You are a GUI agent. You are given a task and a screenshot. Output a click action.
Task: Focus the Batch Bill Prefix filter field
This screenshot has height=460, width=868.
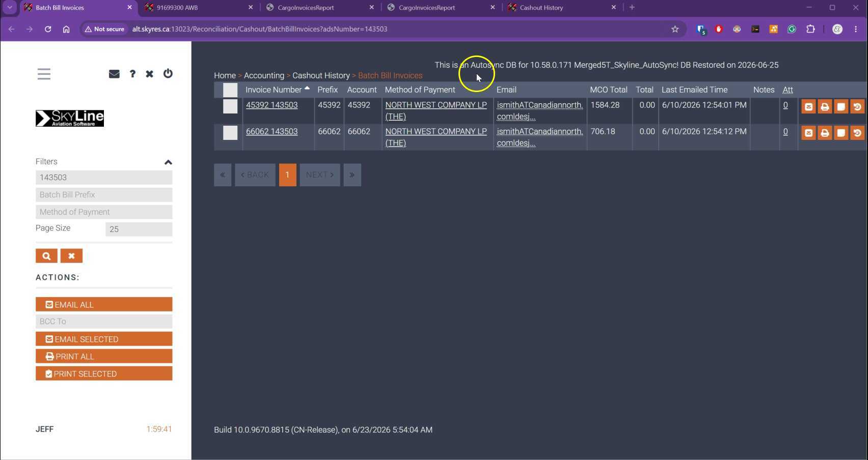point(104,195)
